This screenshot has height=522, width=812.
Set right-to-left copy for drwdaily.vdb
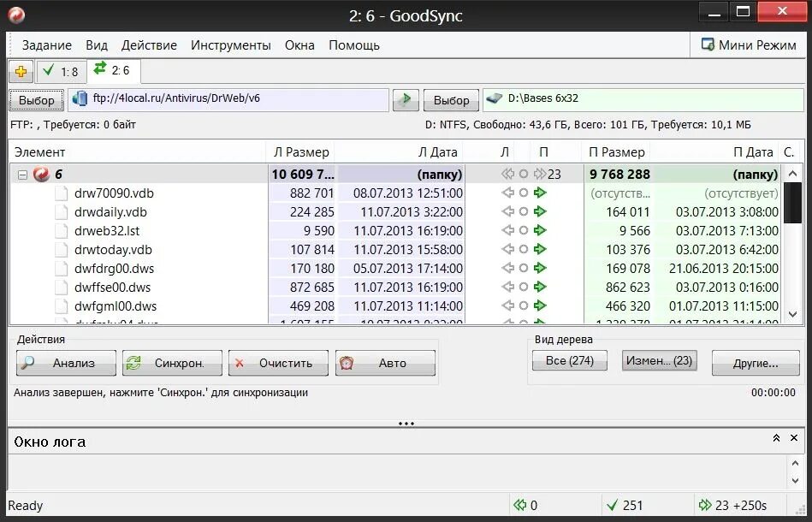click(508, 212)
